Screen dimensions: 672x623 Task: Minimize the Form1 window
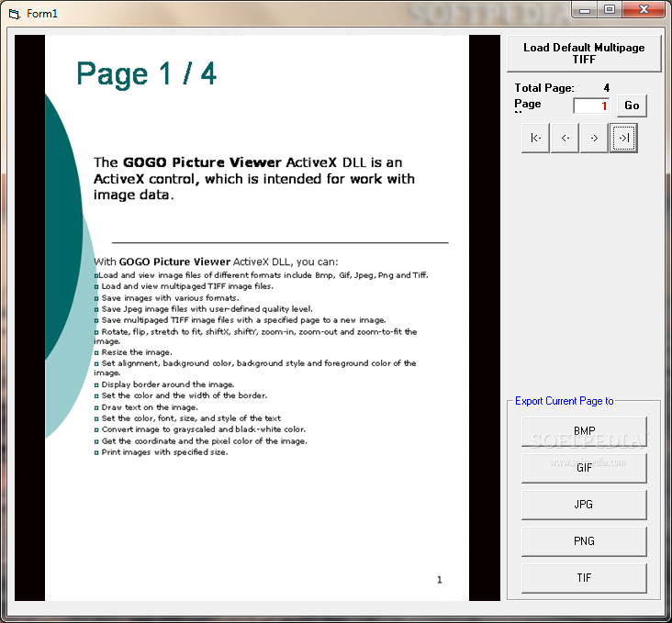[585, 10]
